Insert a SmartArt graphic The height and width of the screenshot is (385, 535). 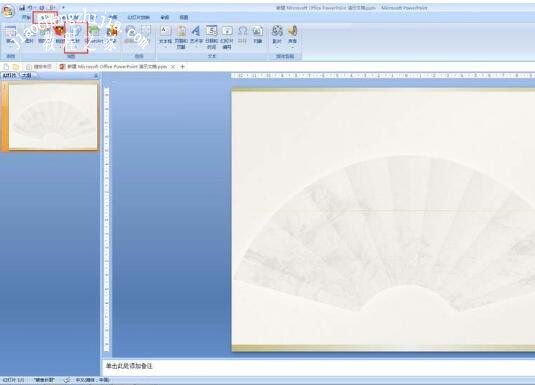pyautogui.click(x=94, y=34)
